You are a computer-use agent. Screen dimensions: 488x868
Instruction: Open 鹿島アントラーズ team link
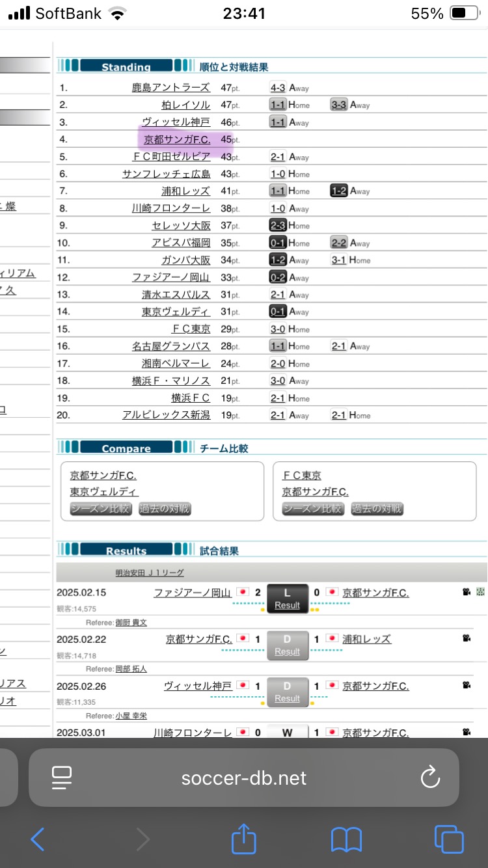coord(170,87)
